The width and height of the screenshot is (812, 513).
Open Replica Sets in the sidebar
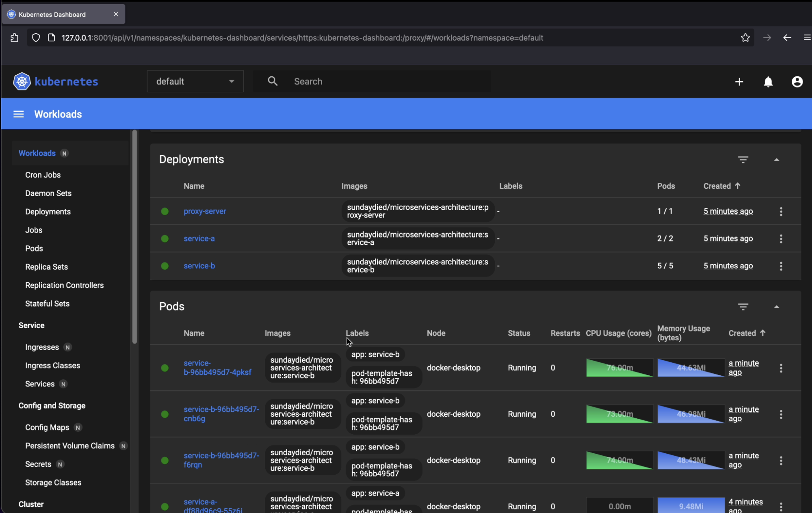pos(46,267)
